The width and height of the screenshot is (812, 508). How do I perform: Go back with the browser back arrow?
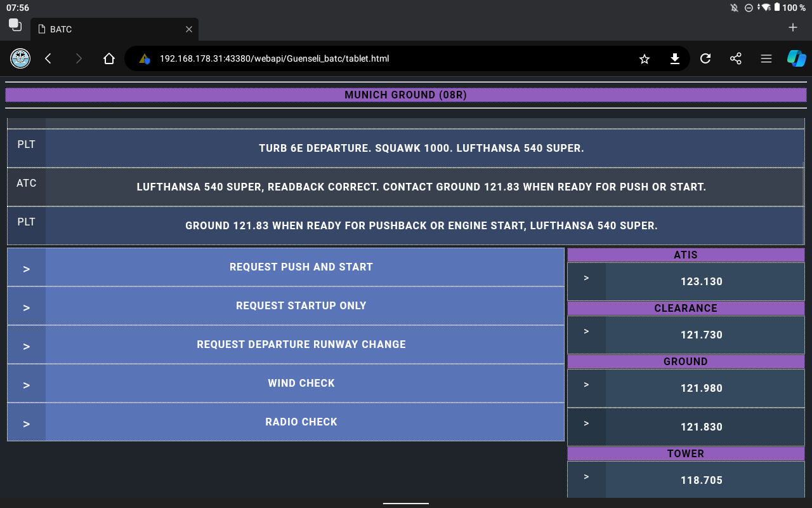[48, 58]
